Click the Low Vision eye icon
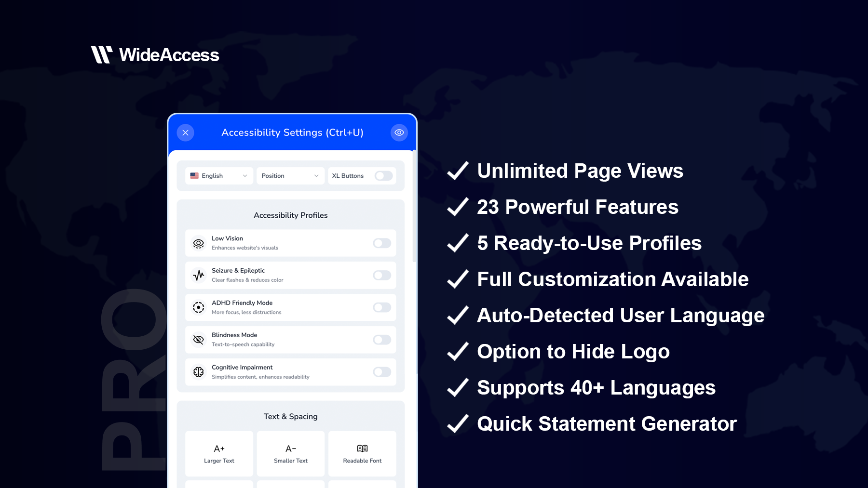 [199, 243]
